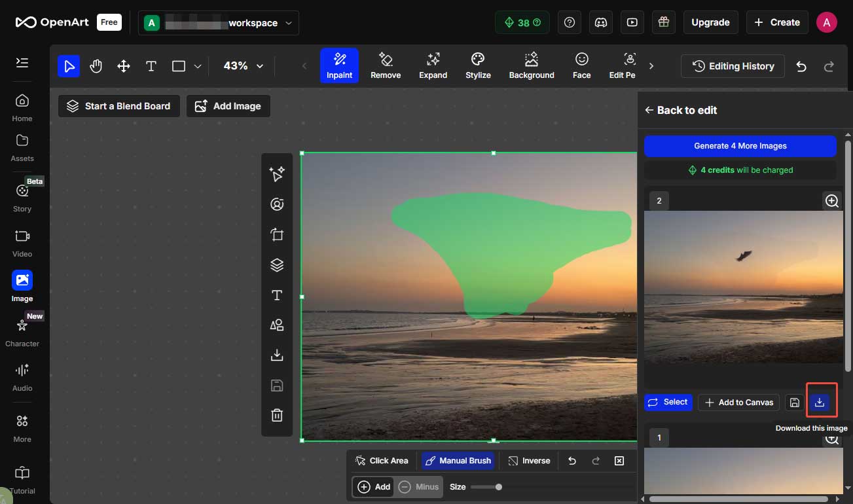853x504 pixels.
Task: Click Generate 4 More Images
Action: tap(740, 146)
